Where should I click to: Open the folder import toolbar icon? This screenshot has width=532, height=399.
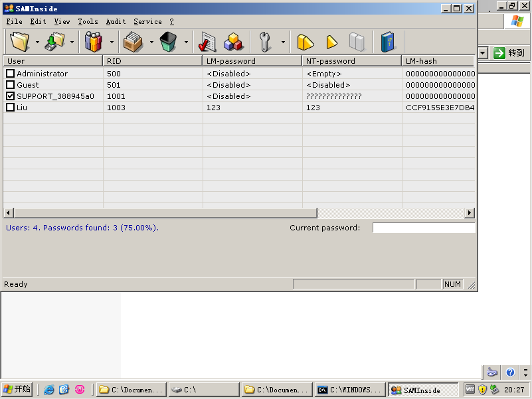click(x=20, y=42)
